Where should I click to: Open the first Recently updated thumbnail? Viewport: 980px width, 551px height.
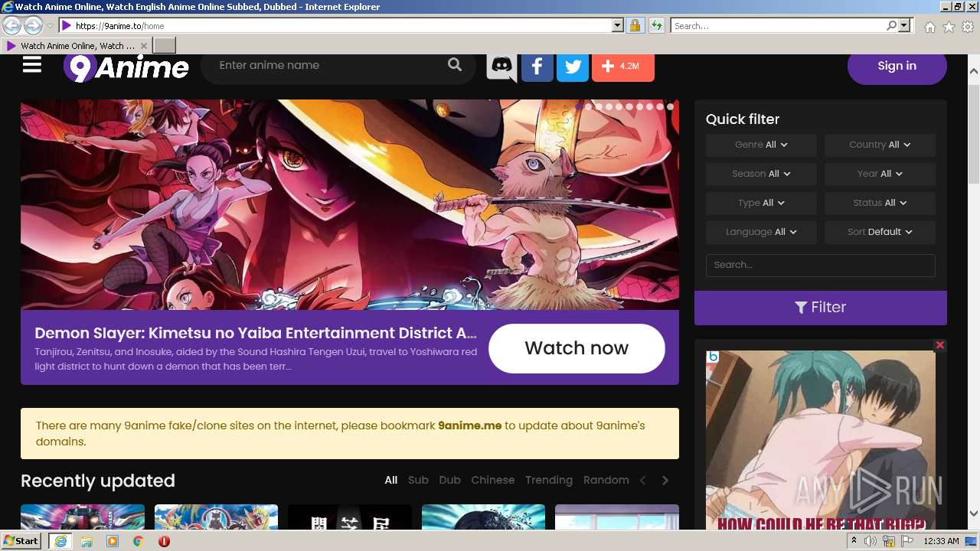coord(83,517)
